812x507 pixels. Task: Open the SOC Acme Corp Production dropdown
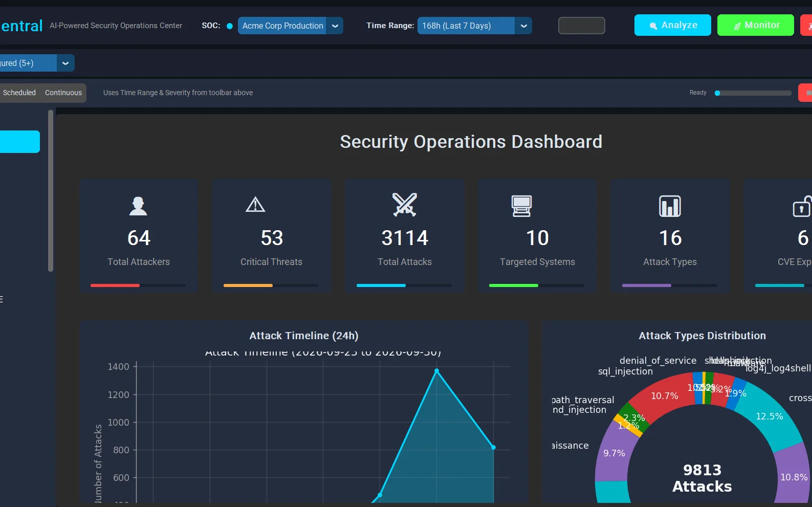point(290,26)
